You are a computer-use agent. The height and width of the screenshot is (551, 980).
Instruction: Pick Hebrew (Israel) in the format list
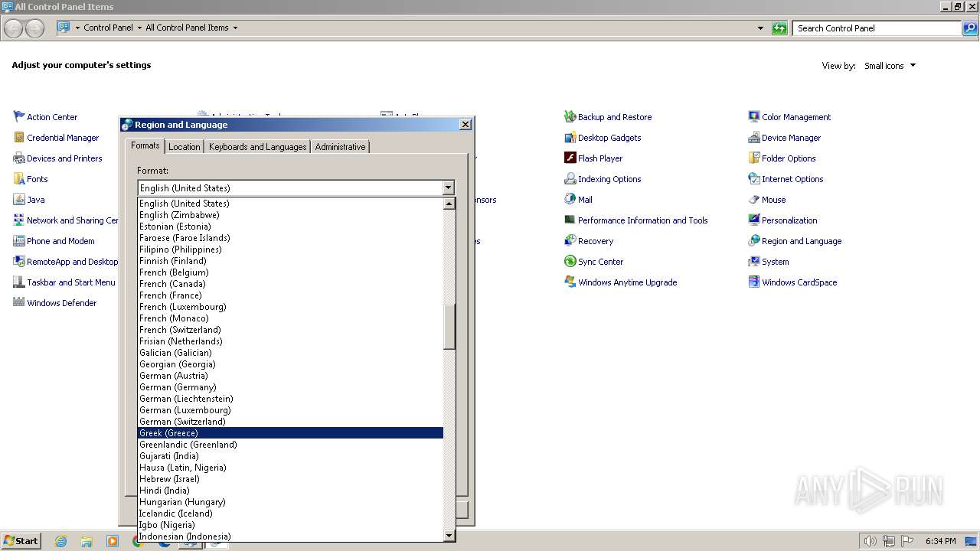(290, 479)
